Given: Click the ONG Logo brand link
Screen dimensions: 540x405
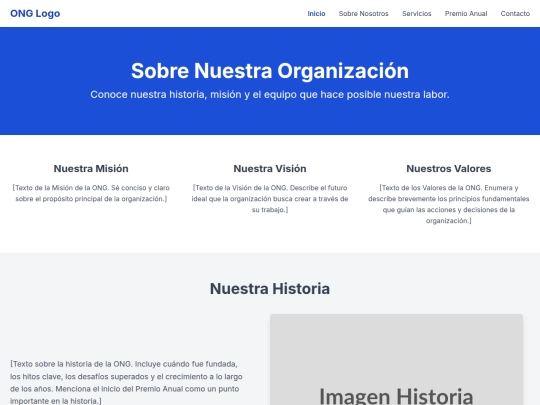Looking at the screenshot, I should [35, 13].
